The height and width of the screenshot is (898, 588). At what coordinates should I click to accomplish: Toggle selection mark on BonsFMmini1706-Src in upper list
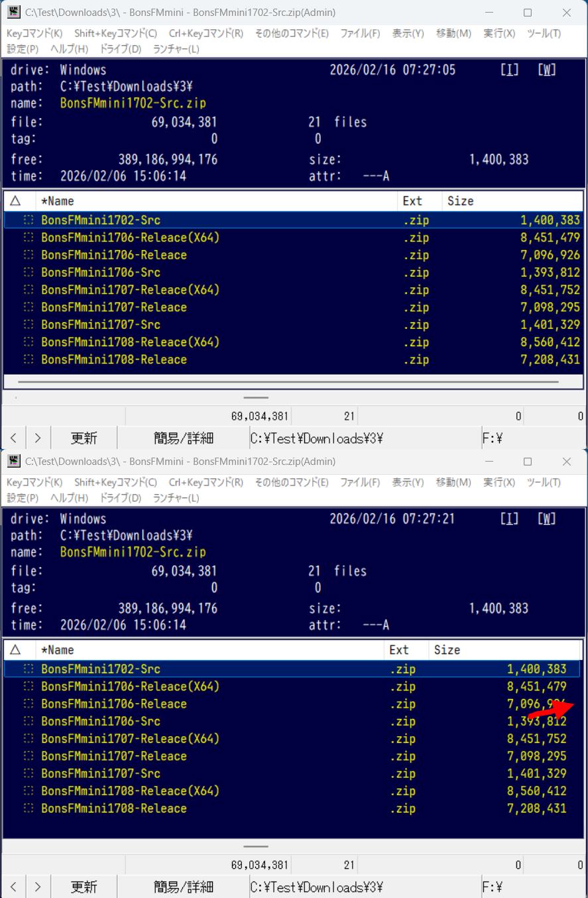point(29,273)
